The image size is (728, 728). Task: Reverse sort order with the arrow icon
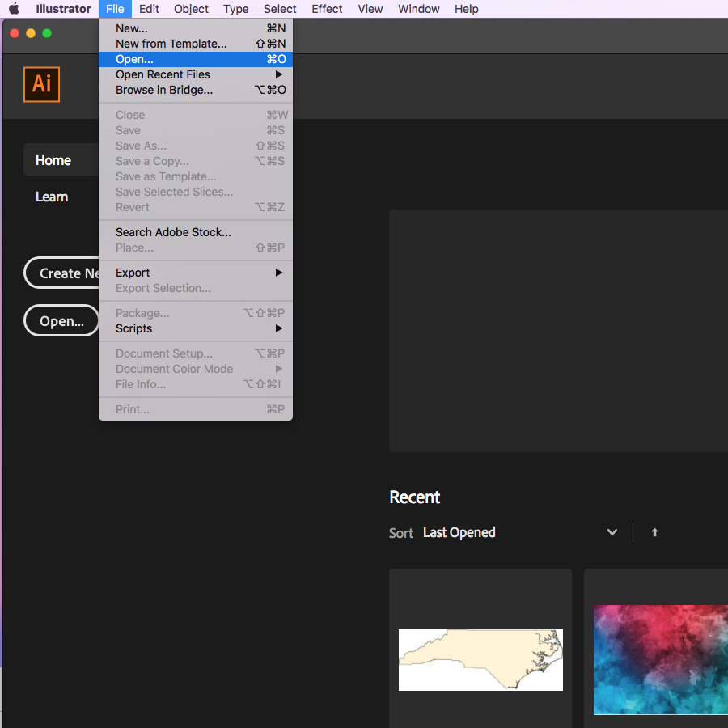(x=654, y=532)
